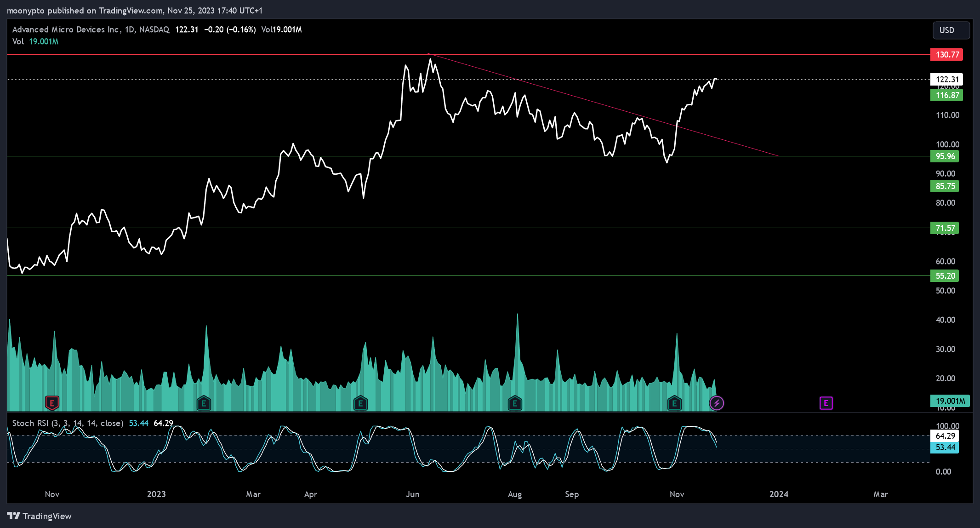Image resolution: width=980 pixels, height=528 pixels.
Task: Click the purple lightning bolt event icon
Action: point(717,403)
